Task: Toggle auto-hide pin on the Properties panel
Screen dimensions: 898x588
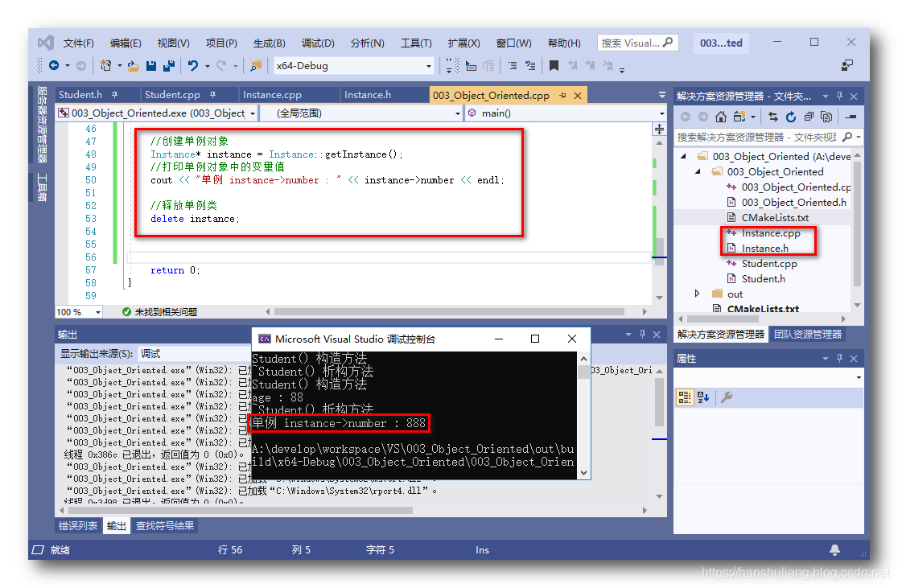Action: [x=839, y=359]
